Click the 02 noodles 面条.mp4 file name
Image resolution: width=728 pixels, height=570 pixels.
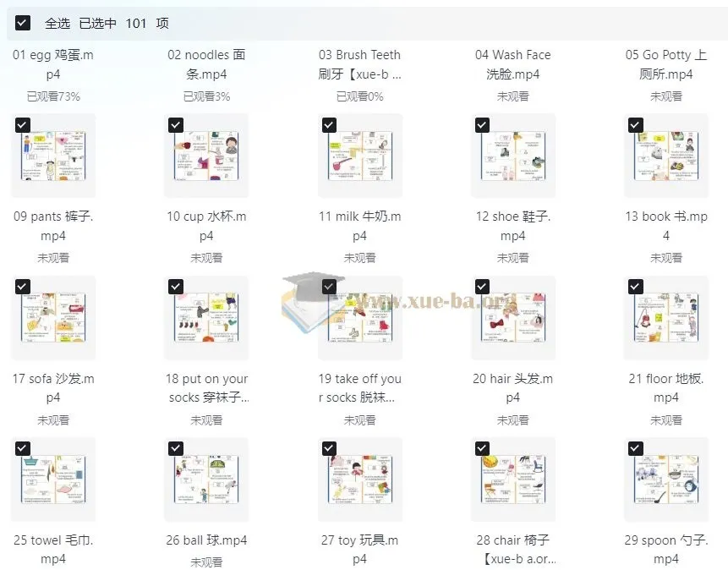(x=206, y=64)
